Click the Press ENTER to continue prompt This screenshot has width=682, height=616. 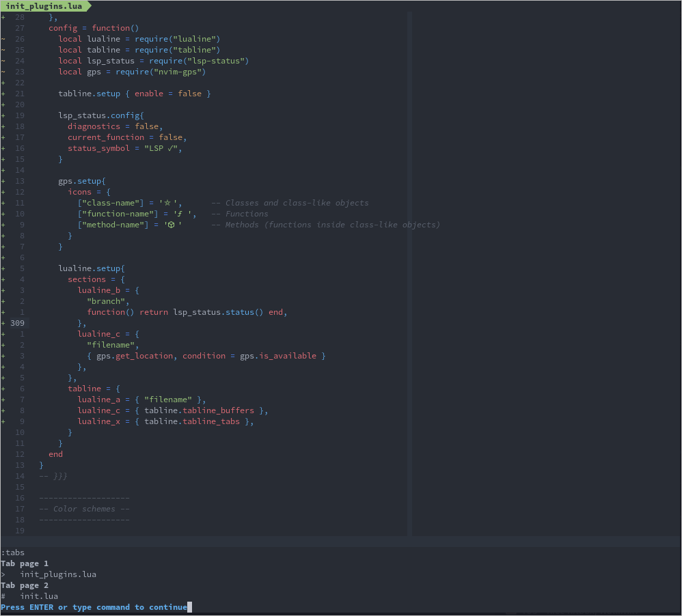(x=96, y=607)
